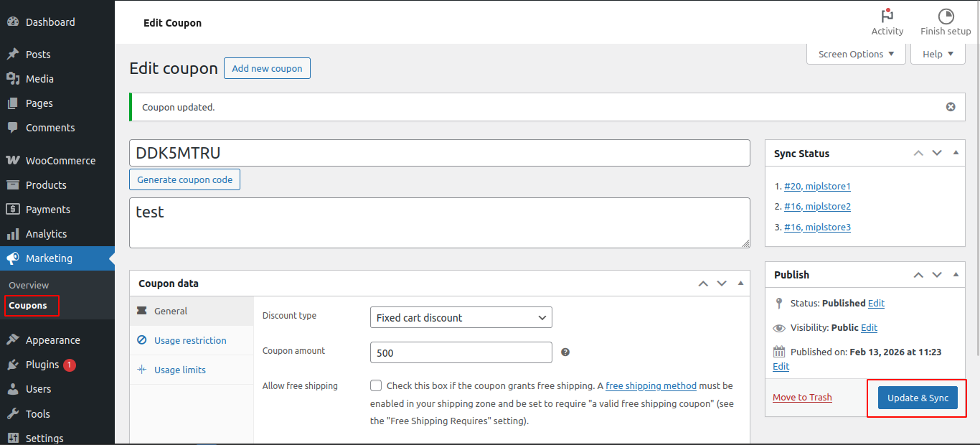Switch to the Usage restriction tab
This screenshot has height=445, width=980.
tap(190, 340)
